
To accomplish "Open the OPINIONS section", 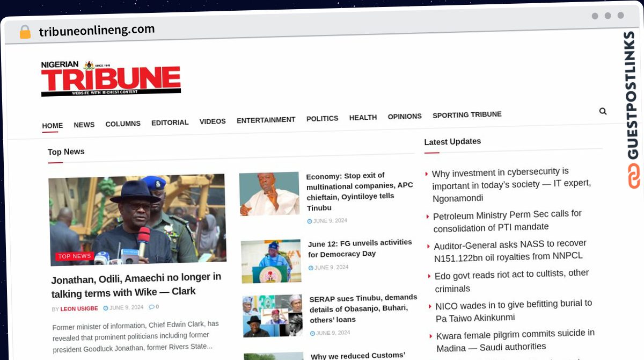I will tap(405, 116).
